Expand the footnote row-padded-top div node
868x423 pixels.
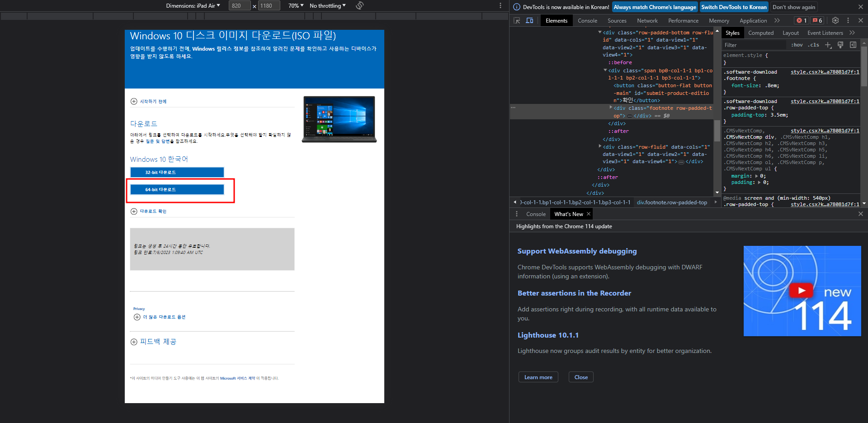(x=611, y=108)
